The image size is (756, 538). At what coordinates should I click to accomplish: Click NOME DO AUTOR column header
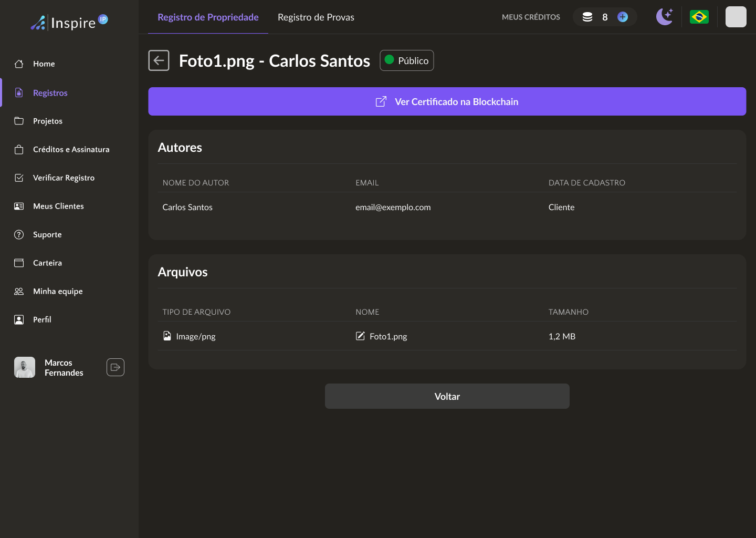(196, 182)
